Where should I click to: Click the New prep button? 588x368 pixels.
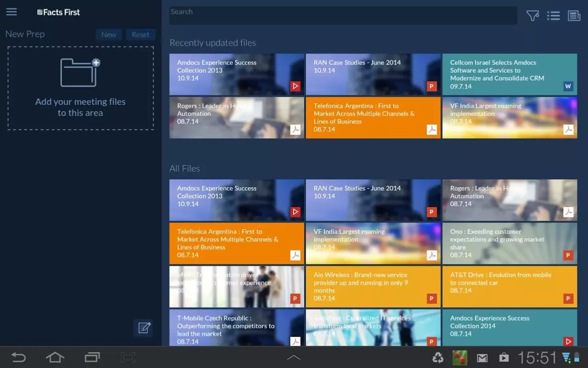pos(109,34)
